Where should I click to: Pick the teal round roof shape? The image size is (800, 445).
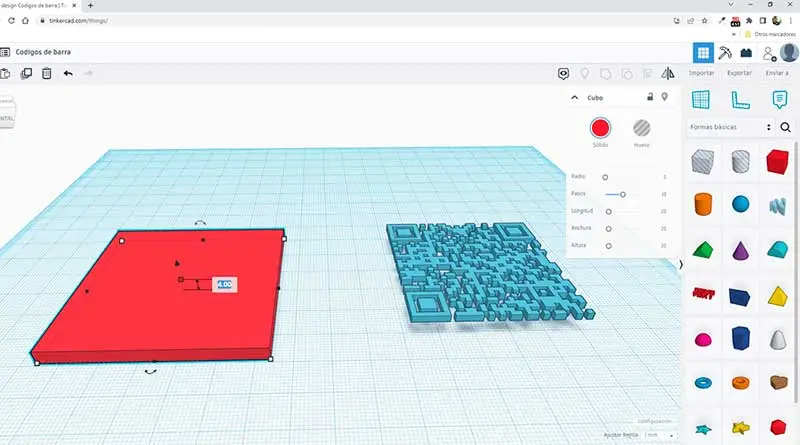click(x=778, y=250)
